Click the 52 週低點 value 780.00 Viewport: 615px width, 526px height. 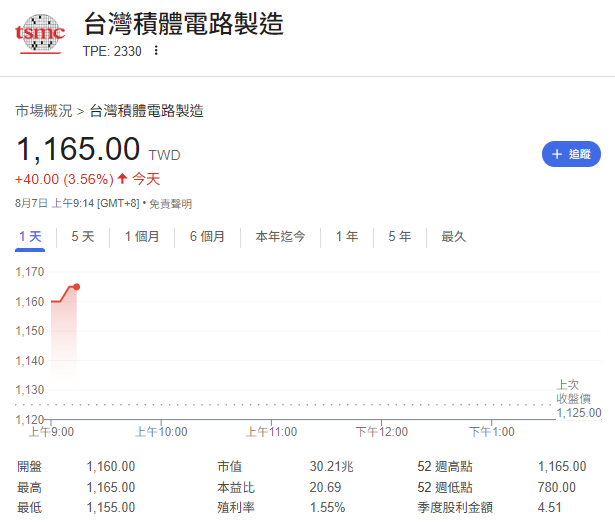click(557, 487)
